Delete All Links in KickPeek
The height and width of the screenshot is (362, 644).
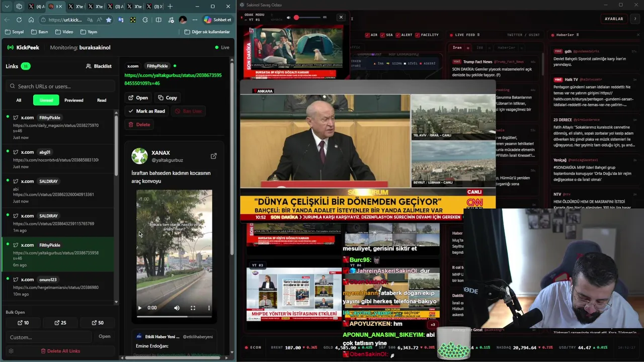coord(60,351)
